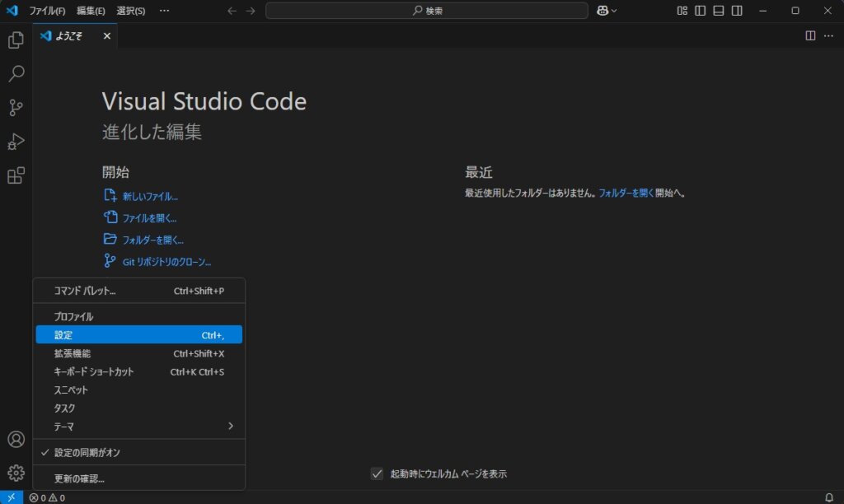This screenshot has height=504, width=844.
Task: Click the Git branch icon beside クローン
Action: point(110,260)
